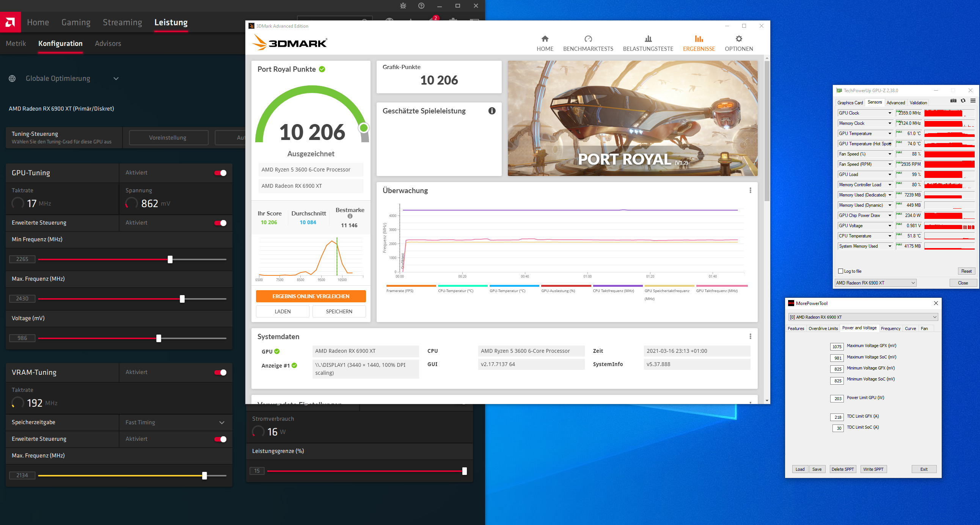Switch to the Metrik tab

pos(16,43)
